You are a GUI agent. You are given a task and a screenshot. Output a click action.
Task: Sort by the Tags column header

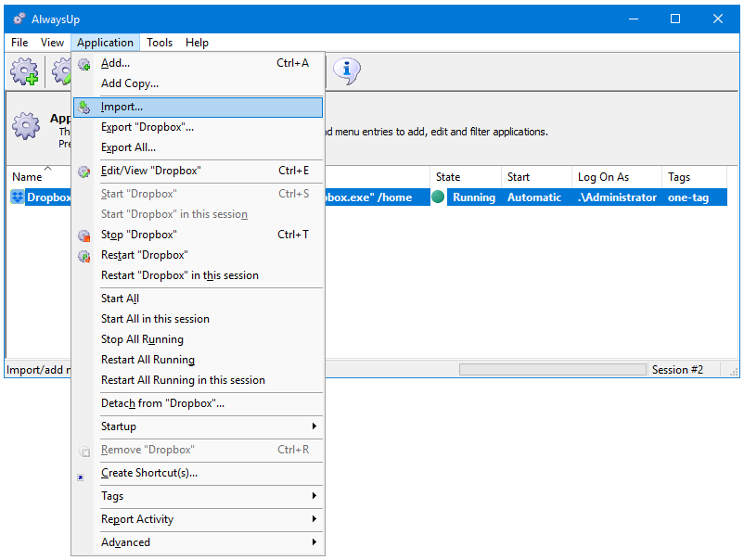point(694,177)
